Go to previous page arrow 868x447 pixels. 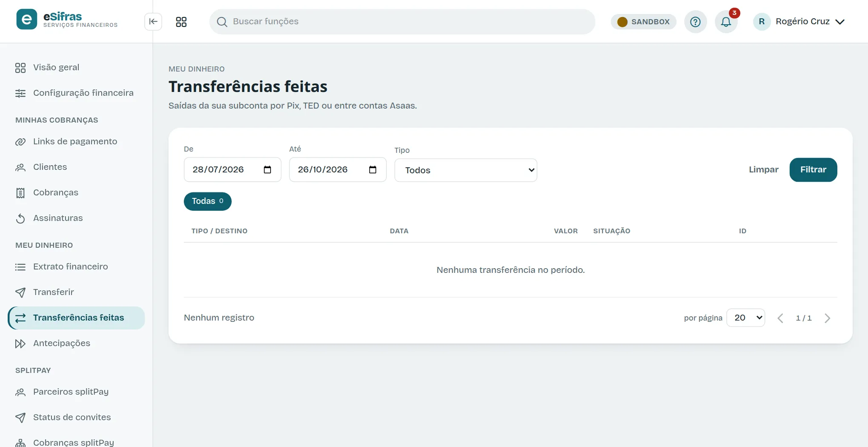780,318
